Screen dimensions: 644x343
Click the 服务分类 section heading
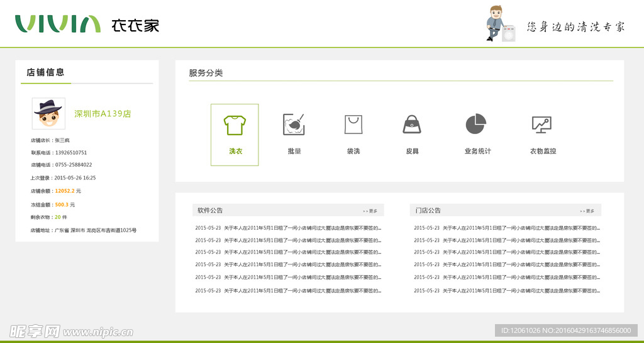click(x=206, y=73)
